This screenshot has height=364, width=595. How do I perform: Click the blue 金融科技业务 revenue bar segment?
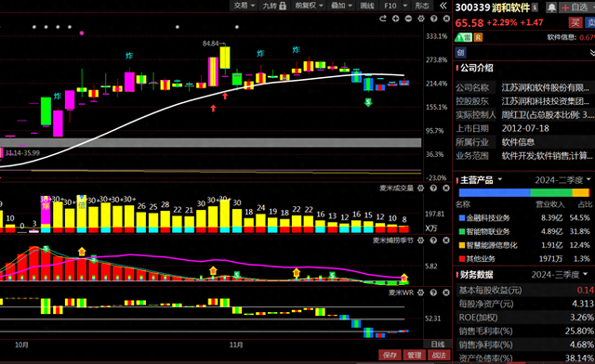(x=495, y=192)
